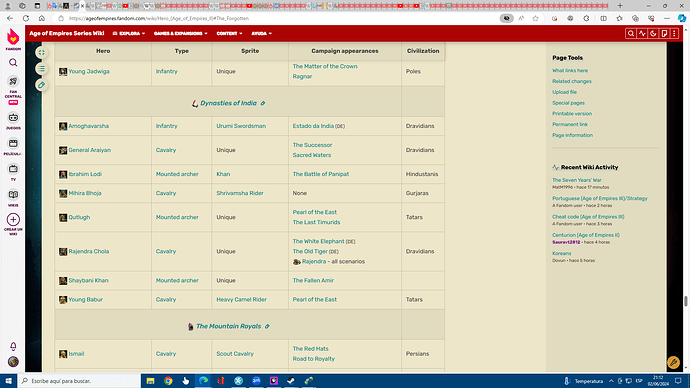This screenshot has width=690, height=388.
Task: Click the page edit pencil icon
Action: tap(41, 85)
